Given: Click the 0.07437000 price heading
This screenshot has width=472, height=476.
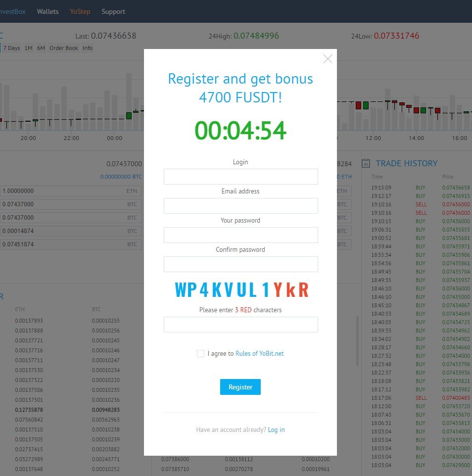Looking at the screenshot, I should tap(124, 164).
